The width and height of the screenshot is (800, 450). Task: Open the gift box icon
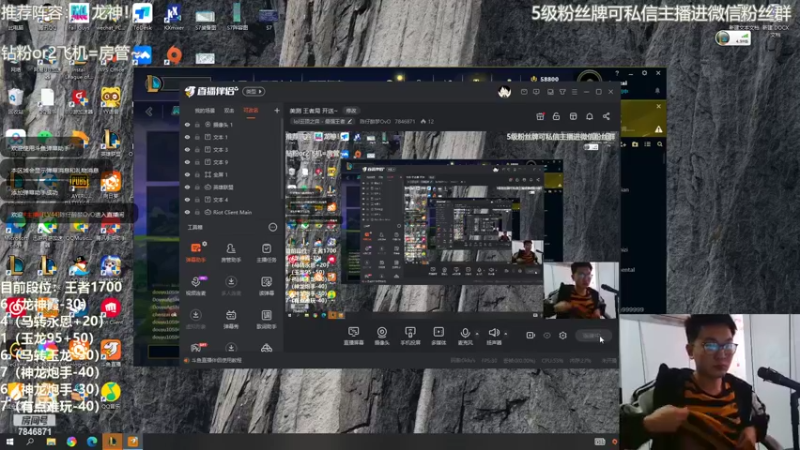540,116
